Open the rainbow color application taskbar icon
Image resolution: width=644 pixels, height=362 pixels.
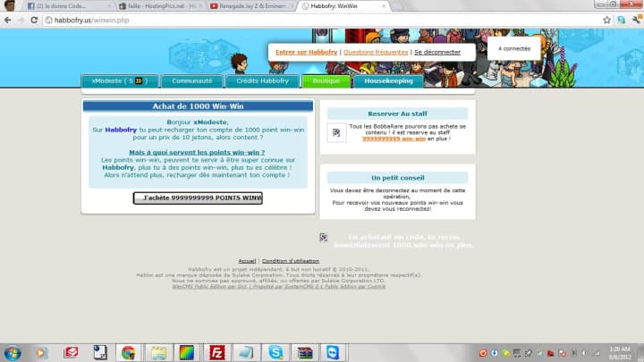(x=187, y=352)
